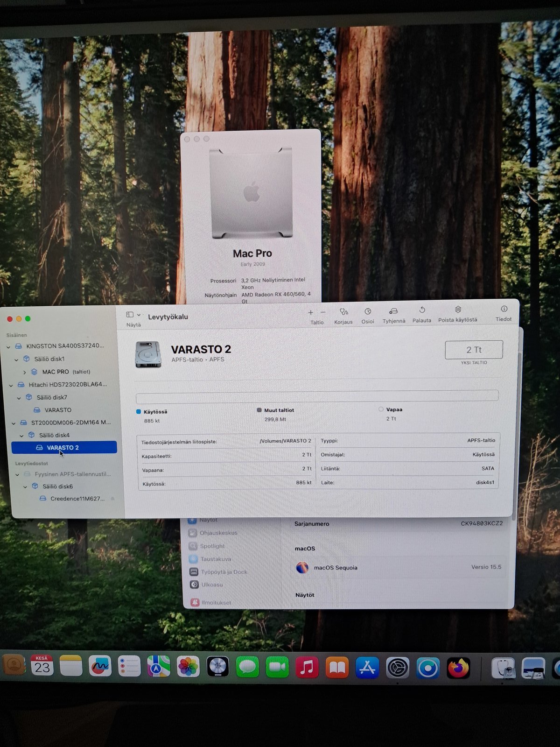Open Music from the Dock

click(307, 667)
